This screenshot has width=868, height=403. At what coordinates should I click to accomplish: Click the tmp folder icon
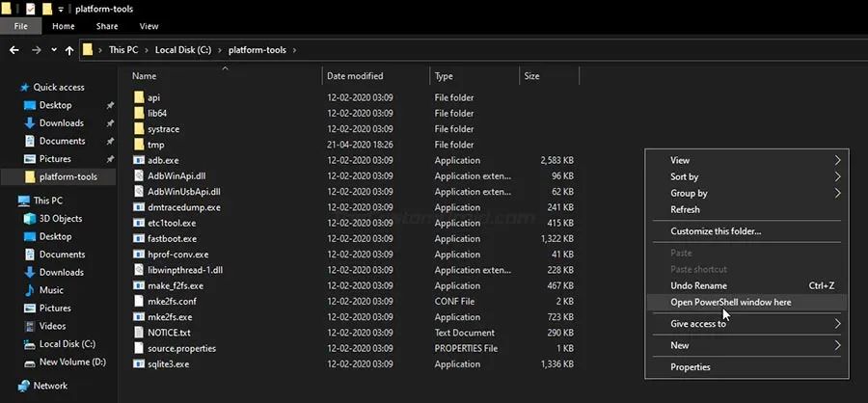click(138, 145)
